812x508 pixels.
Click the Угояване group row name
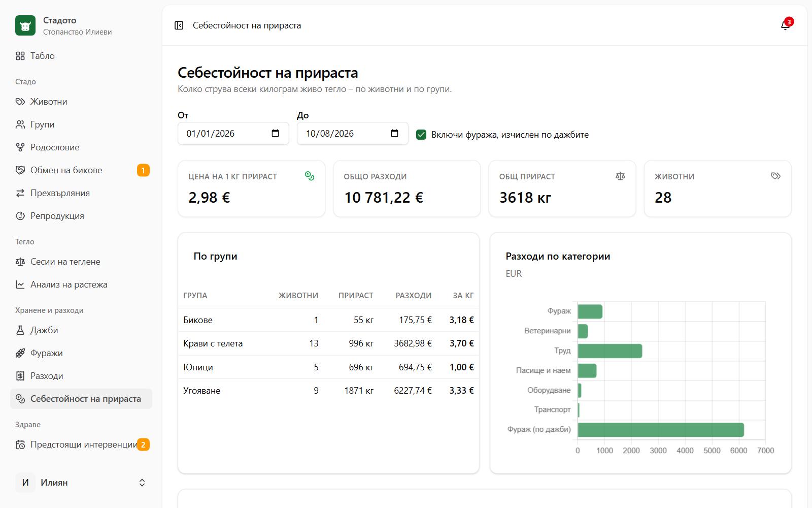click(x=202, y=391)
